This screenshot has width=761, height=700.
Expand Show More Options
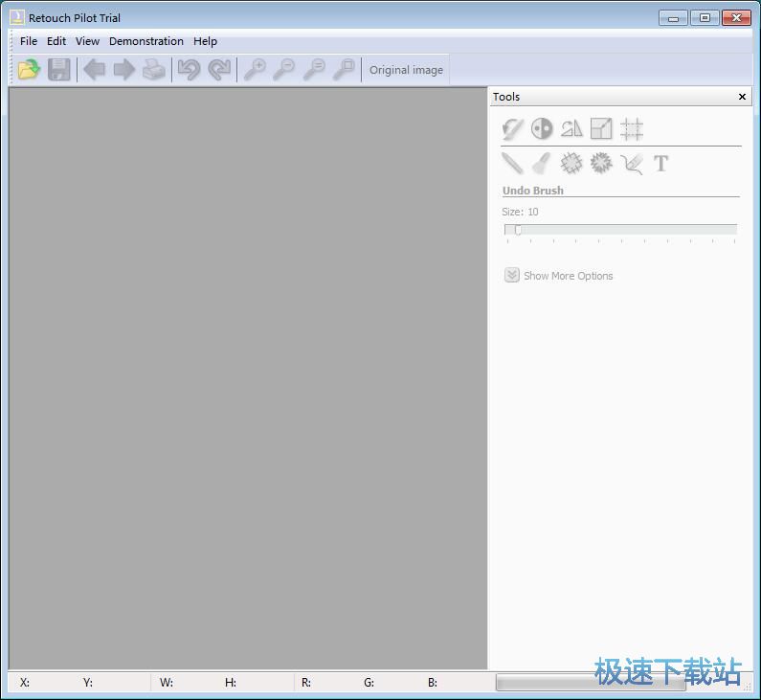559,275
